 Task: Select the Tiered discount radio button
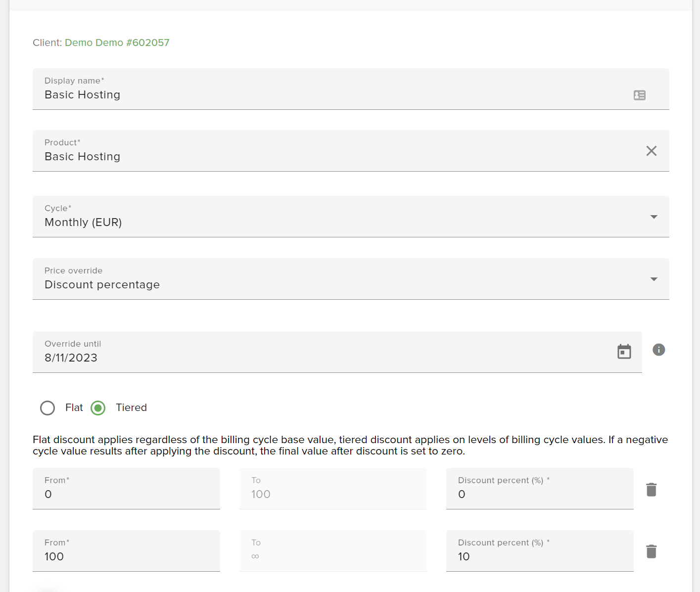click(98, 408)
